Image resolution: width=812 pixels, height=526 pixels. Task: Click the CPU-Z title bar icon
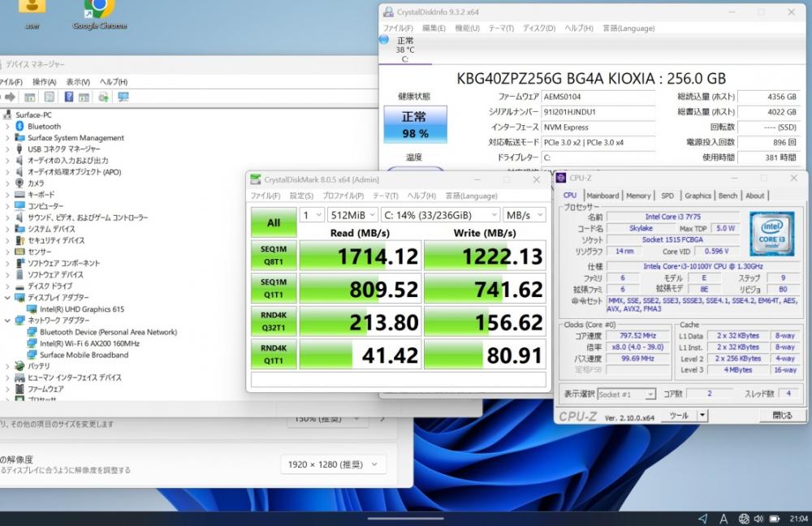tap(561, 178)
